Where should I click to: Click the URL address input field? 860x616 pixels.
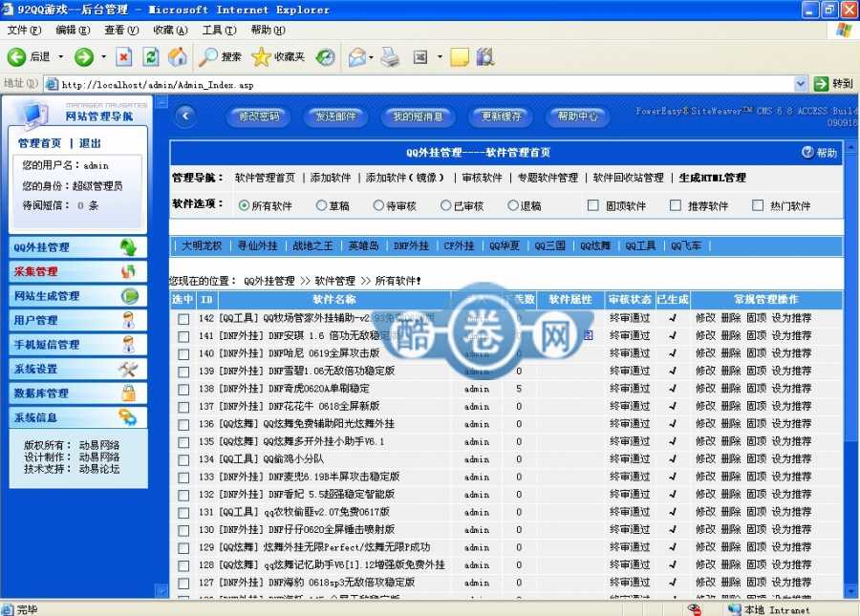point(419,84)
